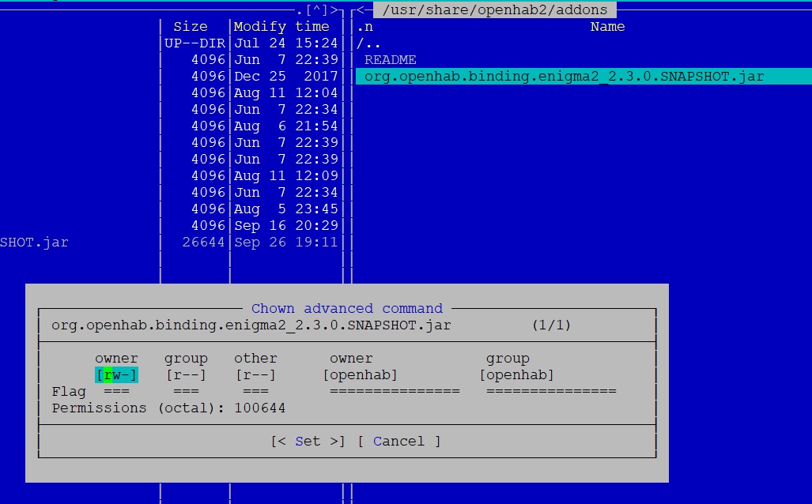Click the .[^]> panel history control
The image size is (812, 504).
pyautogui.click(x=317, y=9)
